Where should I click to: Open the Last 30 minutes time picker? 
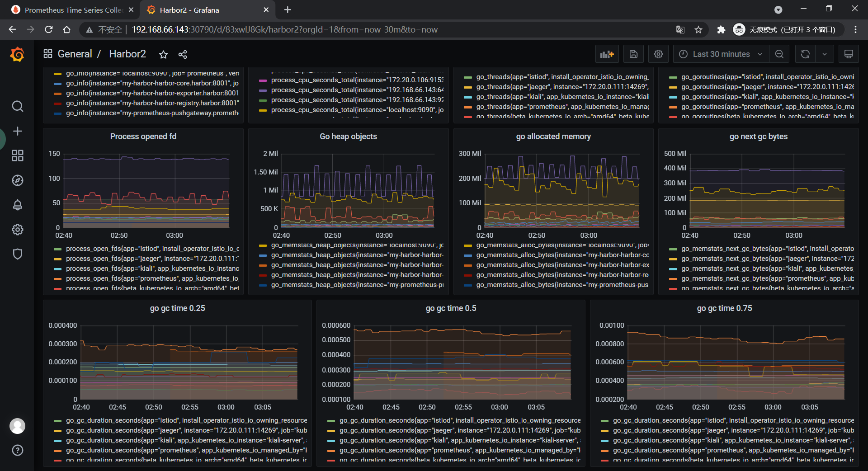pyautogui.click(x=721, y=54)
